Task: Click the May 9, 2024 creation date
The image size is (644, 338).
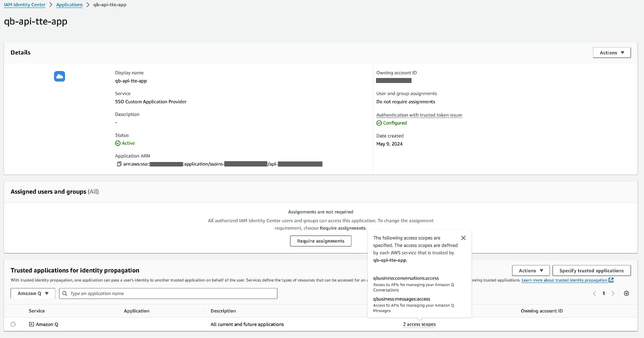Action: tap(389, 144)
